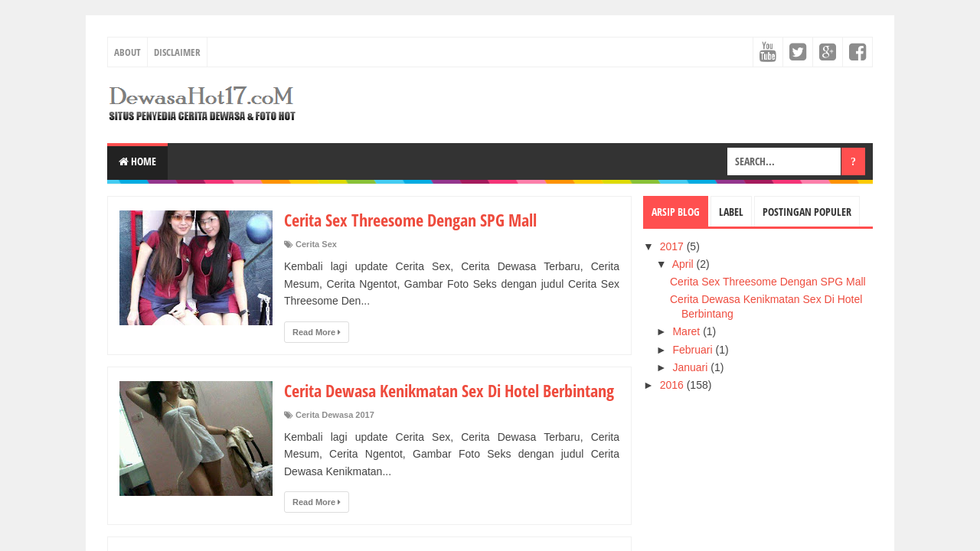The image size is (980, 551).
Task: Click the Cerita Dewasa 2017 label tag
Action: pos(335,415)
